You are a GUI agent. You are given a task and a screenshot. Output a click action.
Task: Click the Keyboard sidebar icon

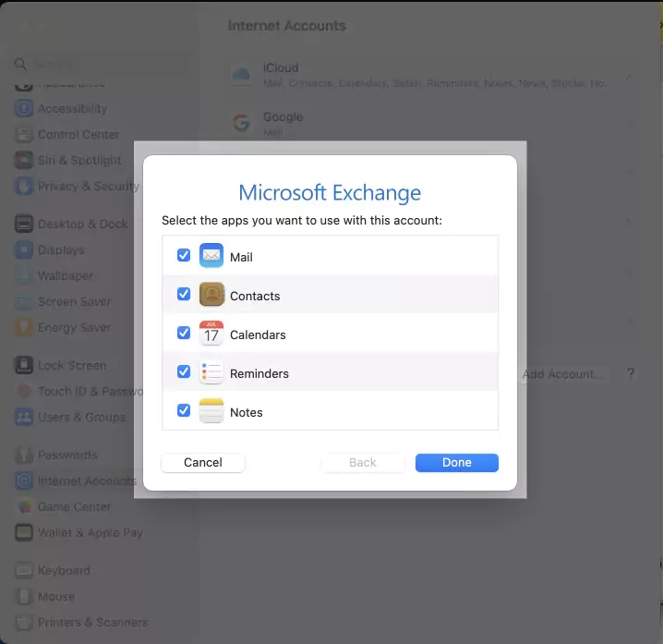(x=24, y=570)
